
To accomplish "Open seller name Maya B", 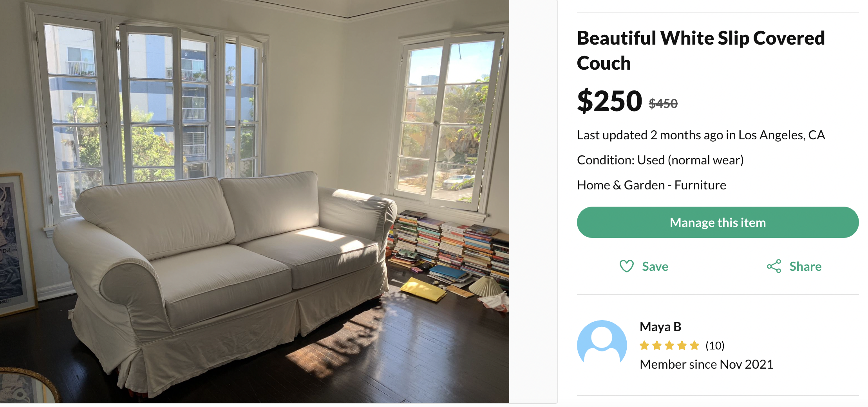I will click(660, 327).
